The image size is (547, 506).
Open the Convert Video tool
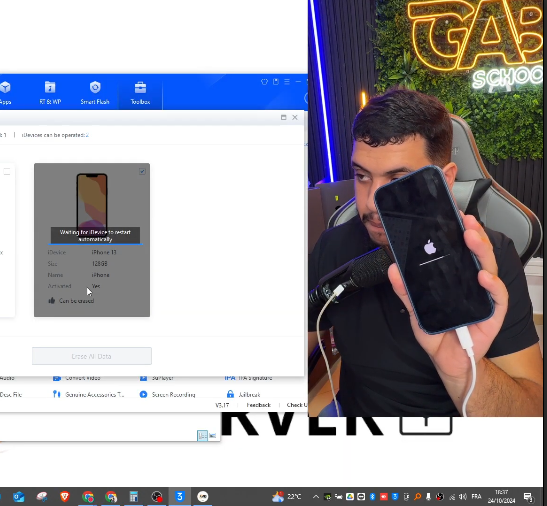point(77,378)
